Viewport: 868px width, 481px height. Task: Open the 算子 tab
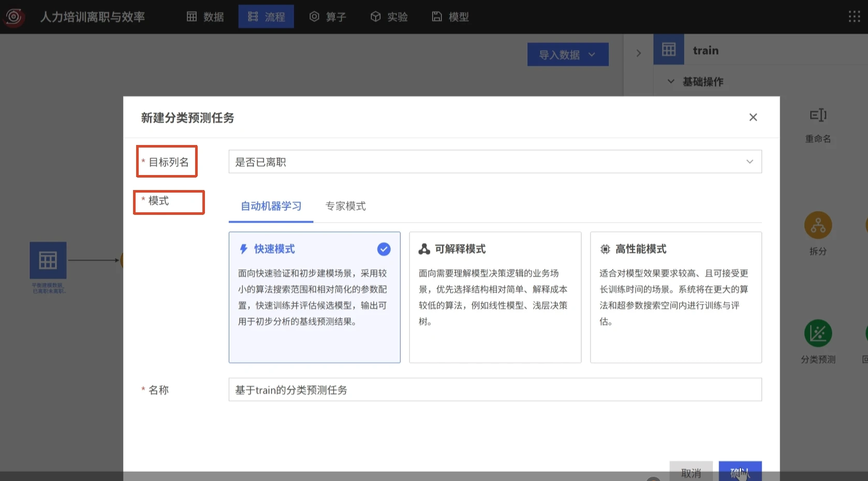328,17
